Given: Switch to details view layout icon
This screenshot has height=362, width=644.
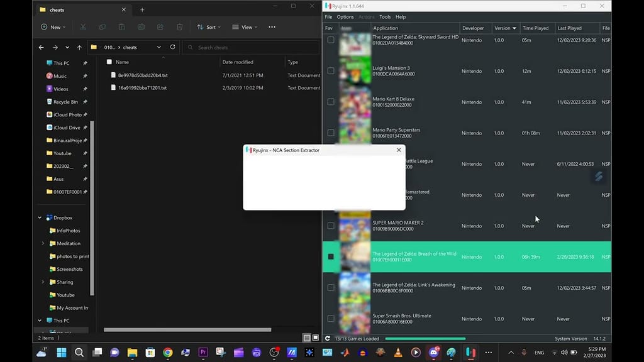Looking at the screenshot, I should (x=307, y=337).
